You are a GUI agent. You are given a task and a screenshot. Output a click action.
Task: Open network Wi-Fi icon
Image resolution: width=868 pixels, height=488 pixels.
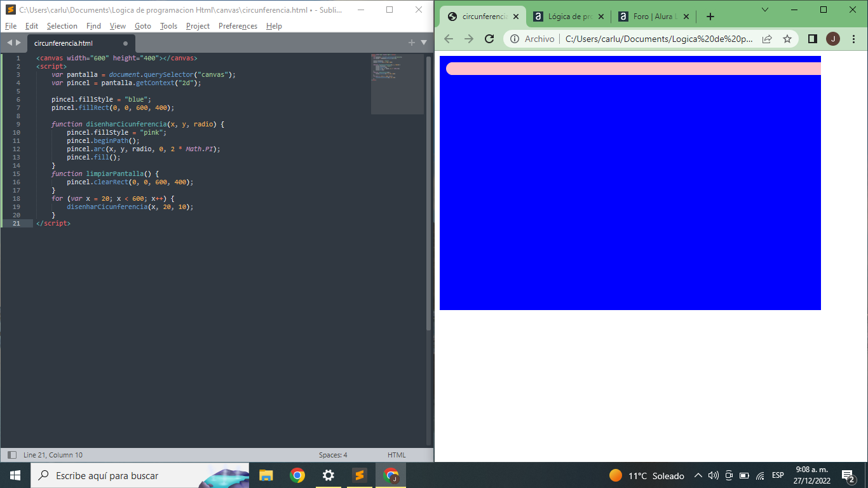pos(760,475)
